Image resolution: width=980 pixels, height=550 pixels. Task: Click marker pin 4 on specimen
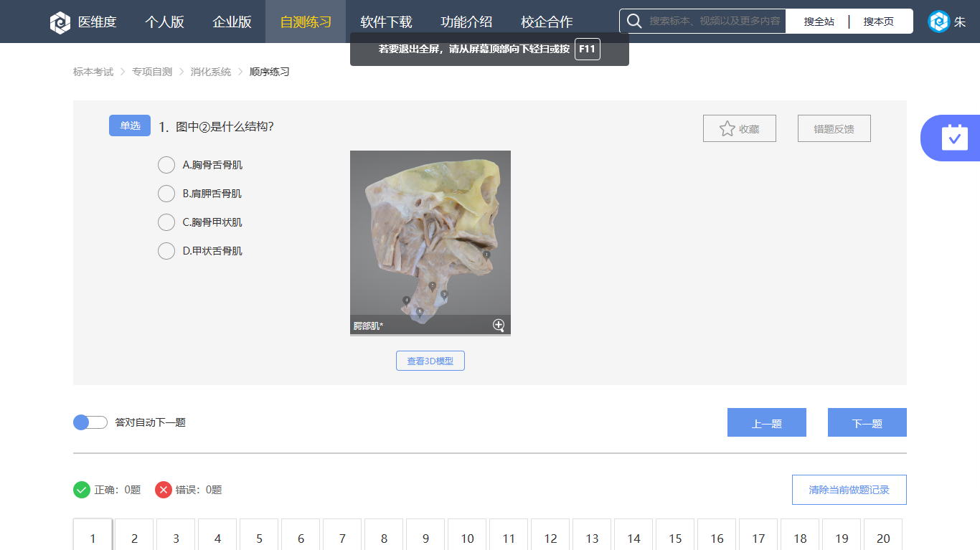407,300
